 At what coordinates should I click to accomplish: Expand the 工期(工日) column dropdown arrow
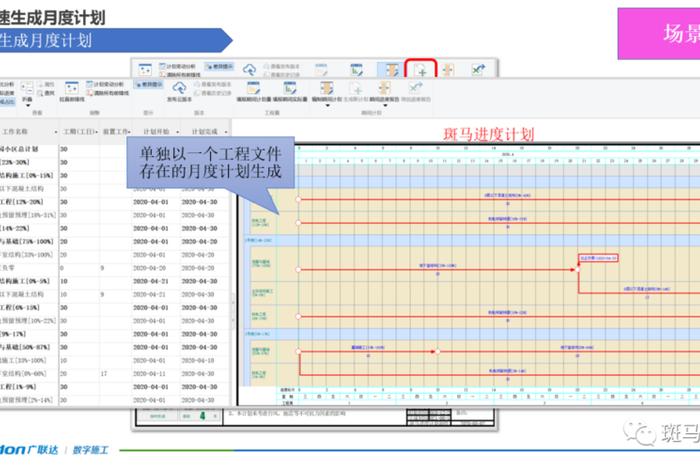point(94,131)
